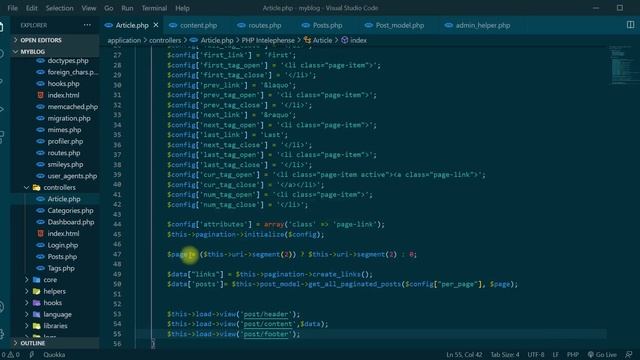Click Article class breadcrumb
640x360 pixels.
tap(322, 40)
